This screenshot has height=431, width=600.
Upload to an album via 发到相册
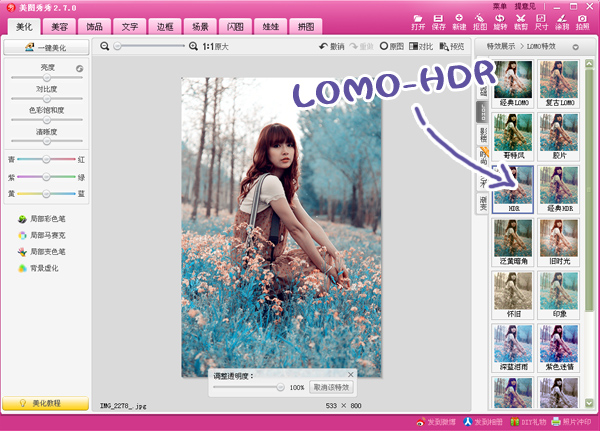[x=483, y=422]
